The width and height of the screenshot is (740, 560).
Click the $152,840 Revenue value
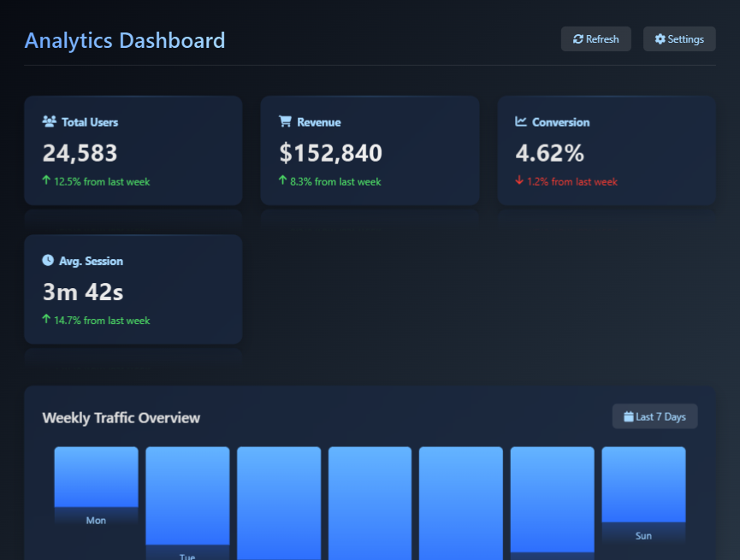[330, 153]
